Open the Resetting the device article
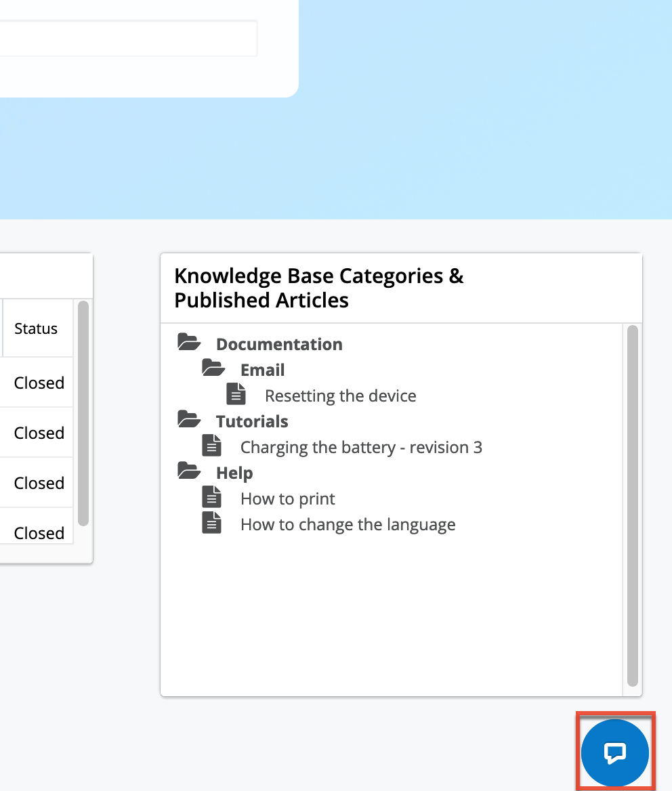672x791 pixels. coord(340,395)
